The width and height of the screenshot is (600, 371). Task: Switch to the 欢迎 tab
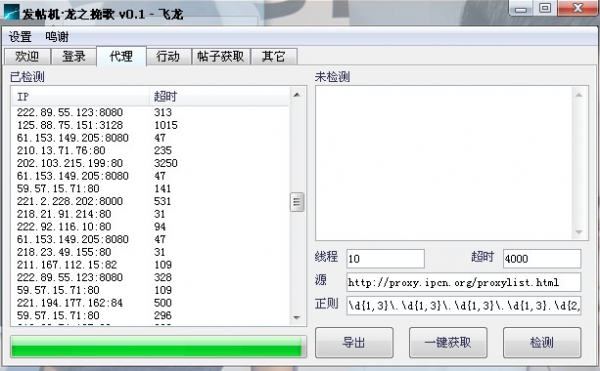[x=27, y=57]
